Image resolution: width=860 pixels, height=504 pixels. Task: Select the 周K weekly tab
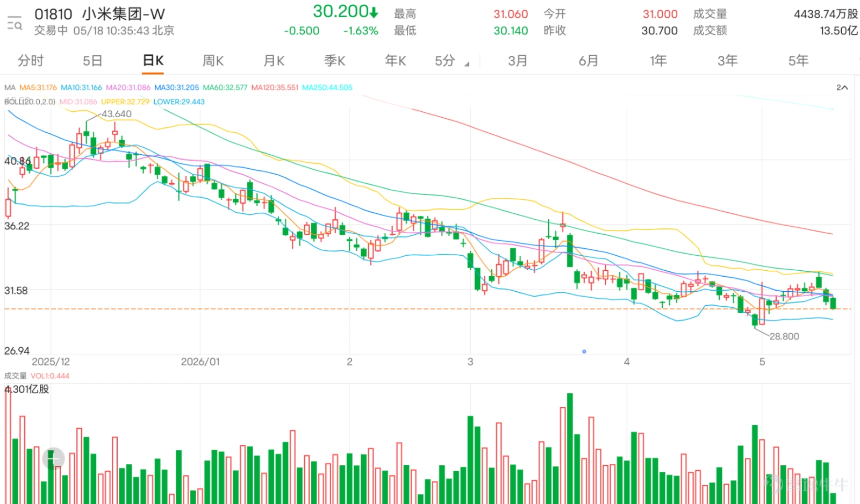pos(213,61)
